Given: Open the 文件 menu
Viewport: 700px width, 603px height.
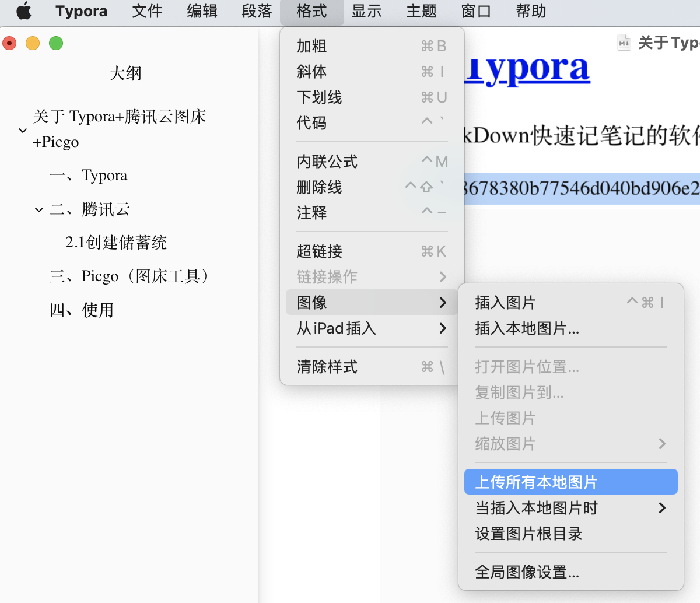Looking at the screenshot, I should pyautogui.click(x=147, y=11).
